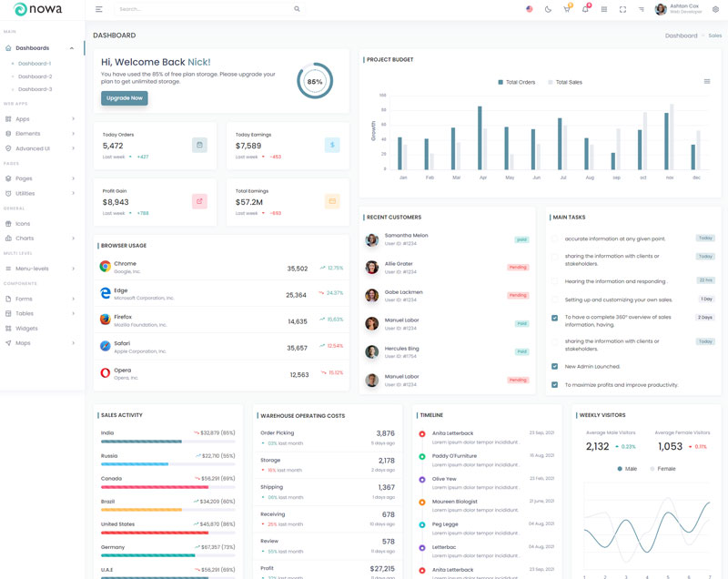Open Widgets from the sidebar
The width and height of the screenshot is (728, 579).
pyautogui.click(x=26, y=329)
